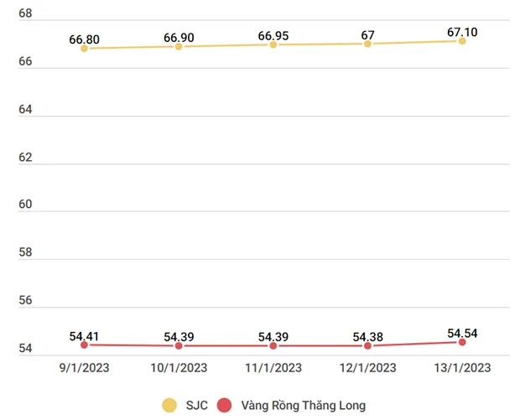
Task: Click the 68 y-axis value
Action: click(25, 15)
